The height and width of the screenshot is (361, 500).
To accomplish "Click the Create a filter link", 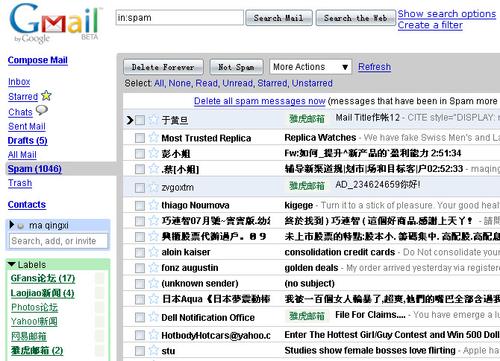I will click(x=430, y=25).
